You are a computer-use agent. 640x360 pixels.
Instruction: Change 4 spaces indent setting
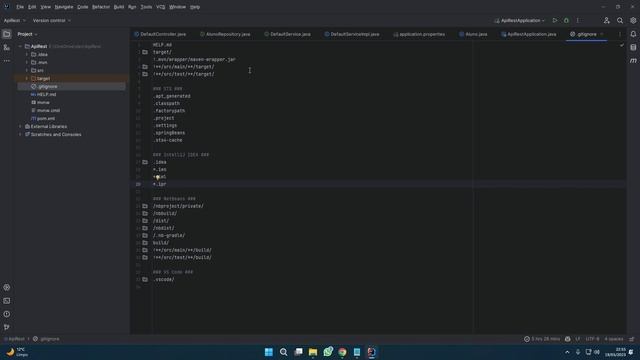tap(614, 339)
